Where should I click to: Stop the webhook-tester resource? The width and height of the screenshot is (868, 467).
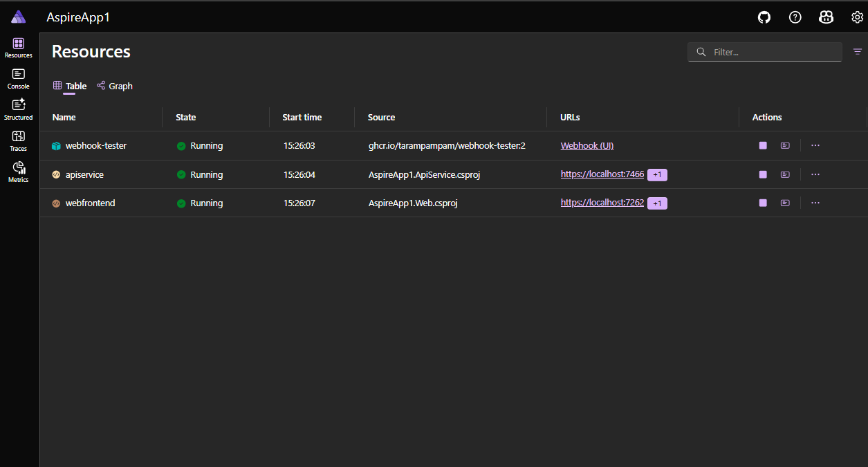click(x=762, y=145)
